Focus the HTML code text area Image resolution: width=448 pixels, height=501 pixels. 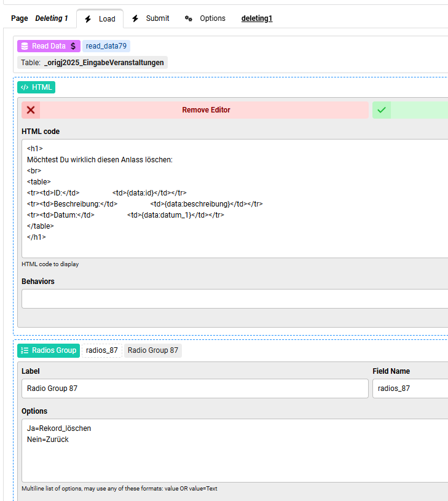click(234, 198)
